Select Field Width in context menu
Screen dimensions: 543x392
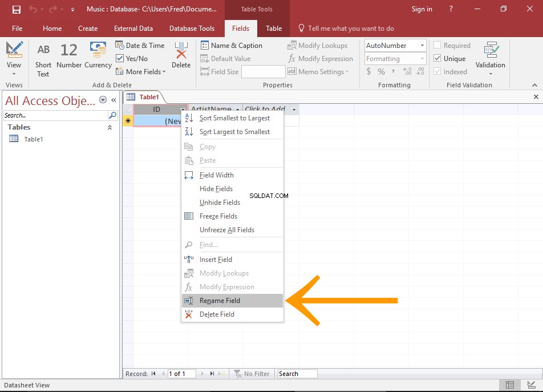232,175
